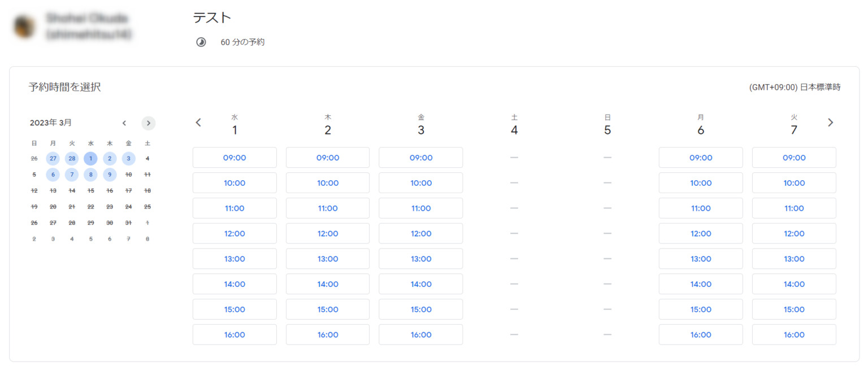The image size is (868, 366).
Task: Choose 14:00 slot on Tuesday 7
Action: click(794, 284)
